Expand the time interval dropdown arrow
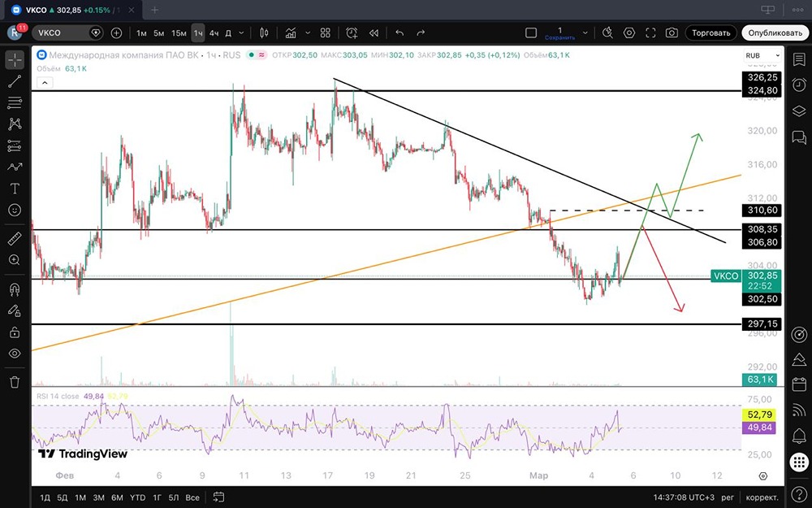The height and width of the screenshot is (508, 812). pyautogui.click(x=241, y=33)
